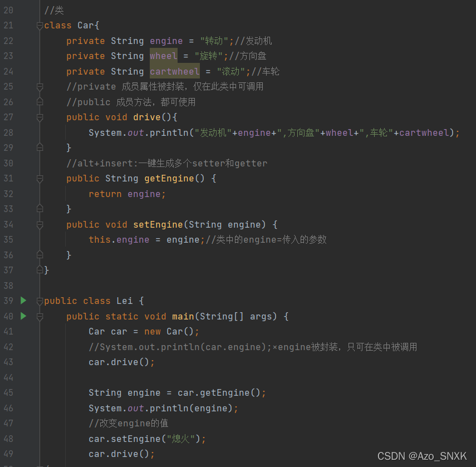
Task: Click line number 28 in gutter
Action: click(8, 132)
